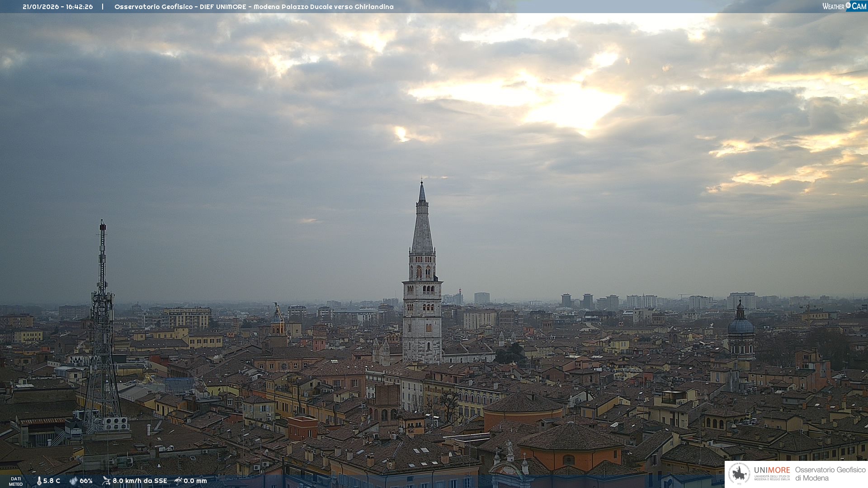Click the rain umbrella precipitation icon
The height and width of the screenshot is (488, 868).
178,481
